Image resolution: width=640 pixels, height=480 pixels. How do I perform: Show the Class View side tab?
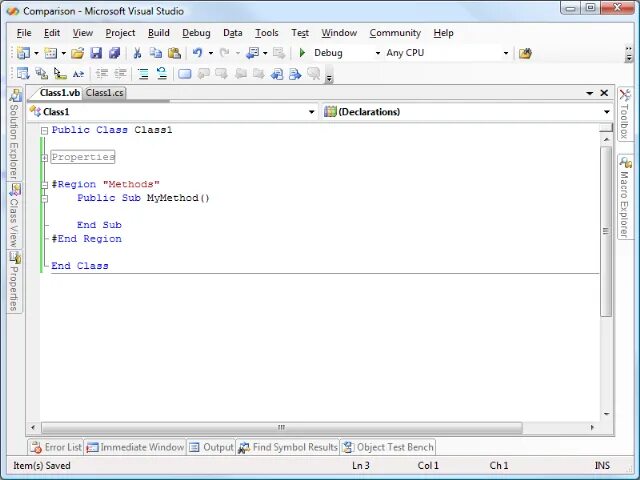(x=15, y=216)
